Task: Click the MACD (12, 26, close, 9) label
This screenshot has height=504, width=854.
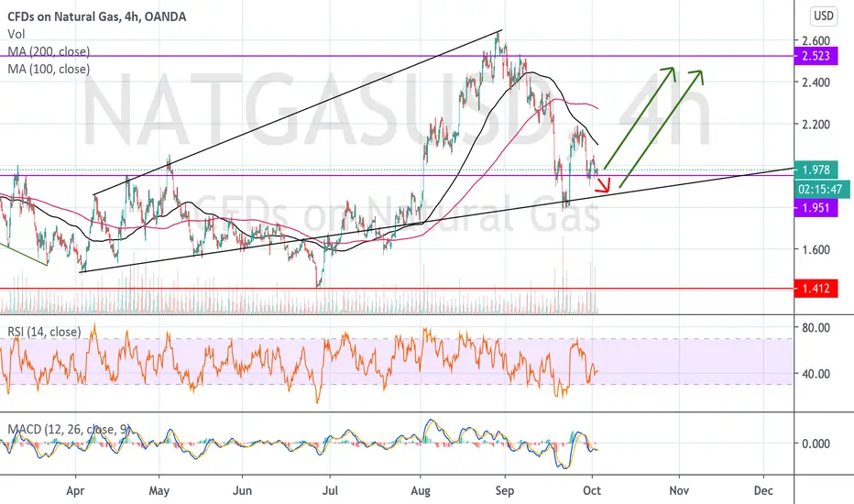Action: [x=70, y=430]
